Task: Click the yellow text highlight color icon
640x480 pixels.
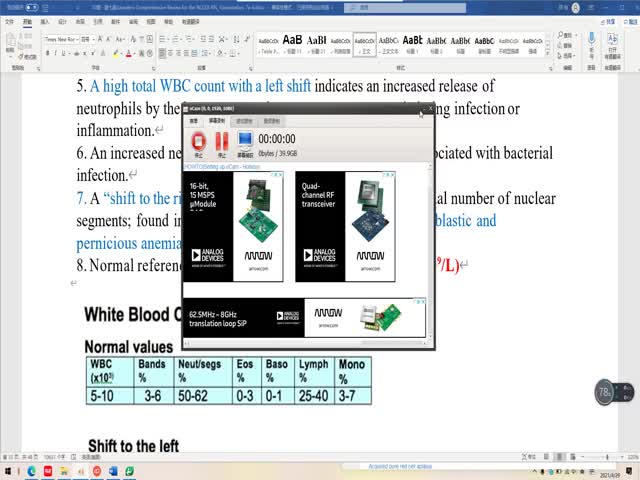Action: (x=116, y=51)
